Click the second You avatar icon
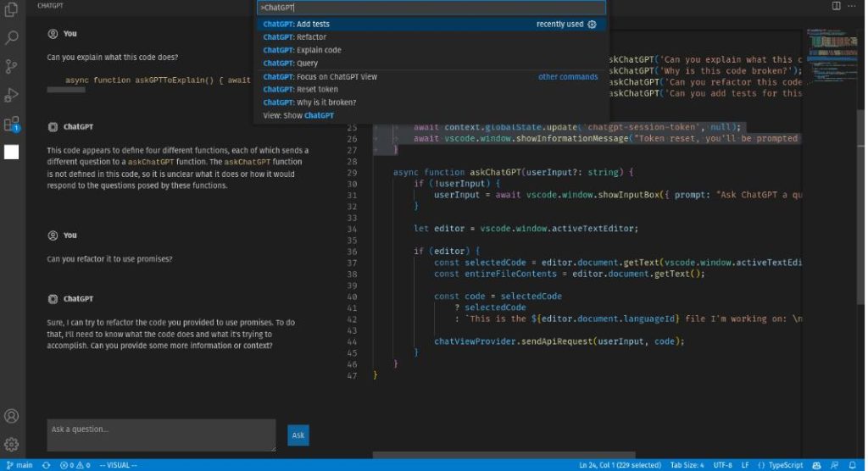 [x=53, y=235]
